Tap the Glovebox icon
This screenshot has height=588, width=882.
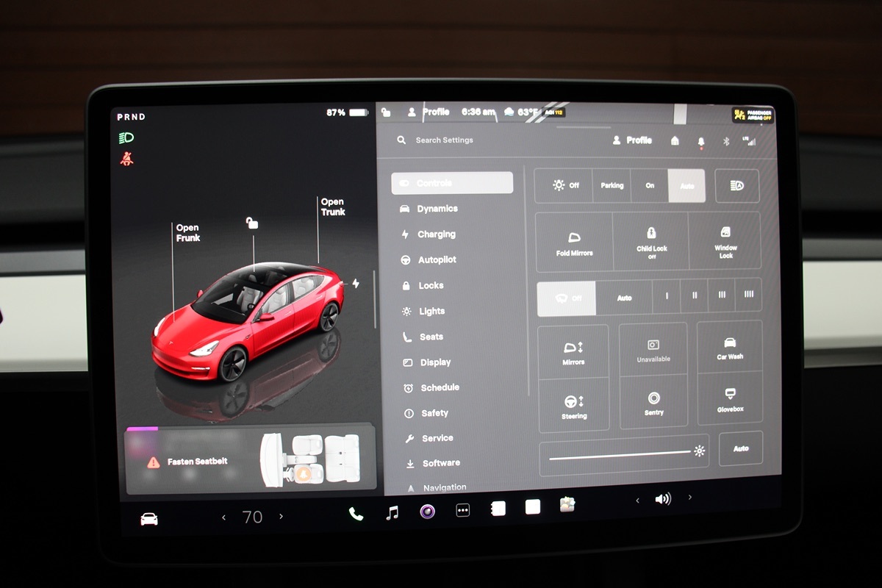(730, 399)
